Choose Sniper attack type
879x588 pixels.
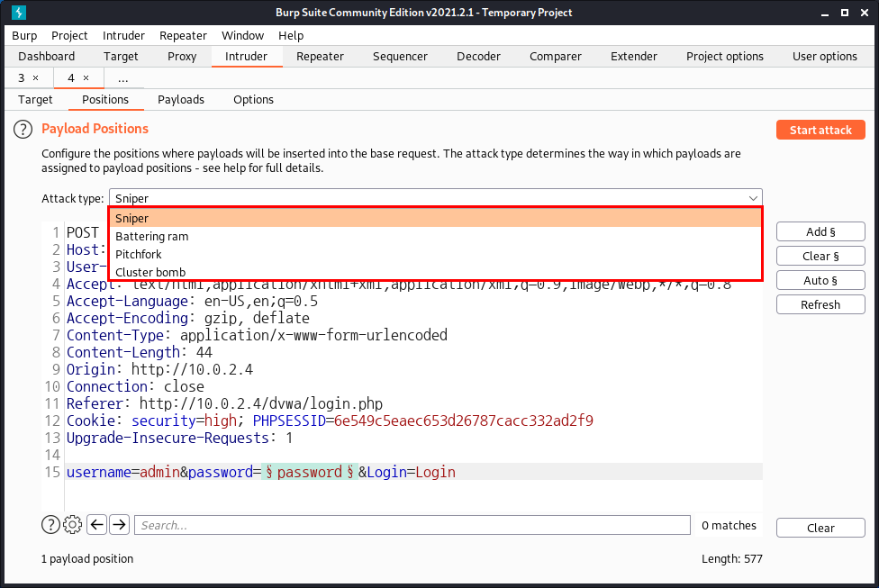point(435,218)
